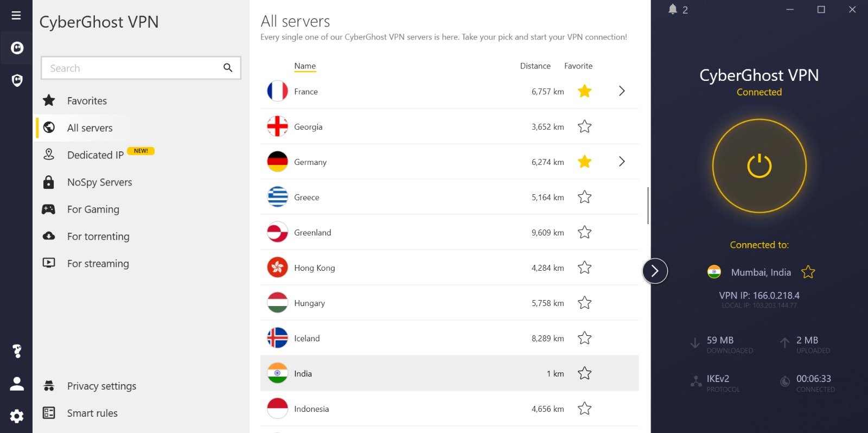This screenshot has height=433, width=868.
Task: Click the notification bell icon
Action: (673, 9)
